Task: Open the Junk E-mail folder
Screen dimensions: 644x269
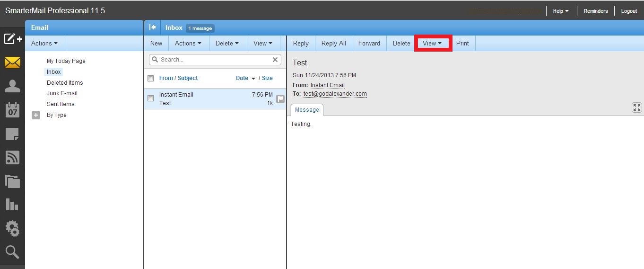Action: pyautogui.click(x=62, y=93)
